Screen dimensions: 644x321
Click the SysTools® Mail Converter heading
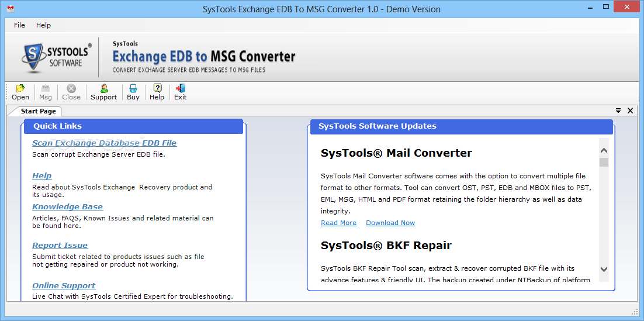click(x=396, y=153)
